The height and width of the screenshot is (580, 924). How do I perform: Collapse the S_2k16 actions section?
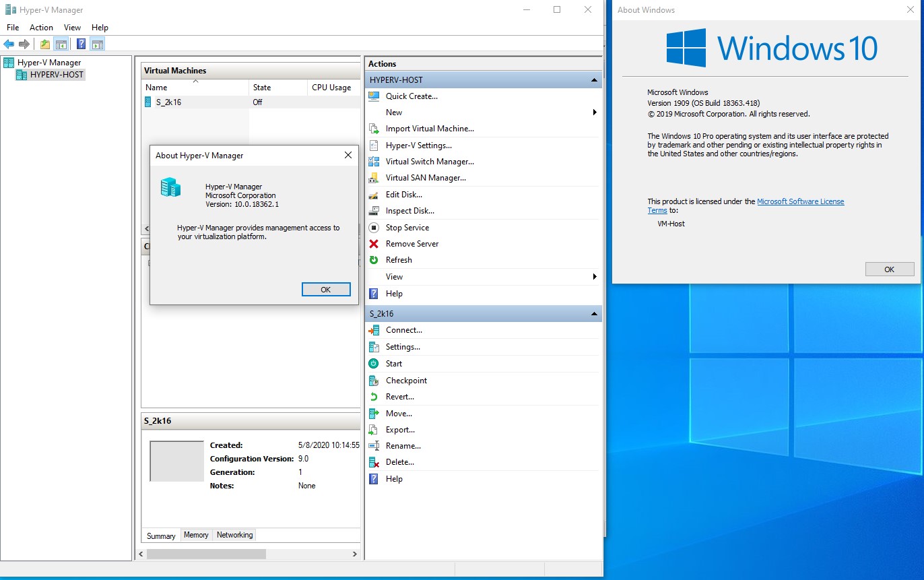(594, 314)
